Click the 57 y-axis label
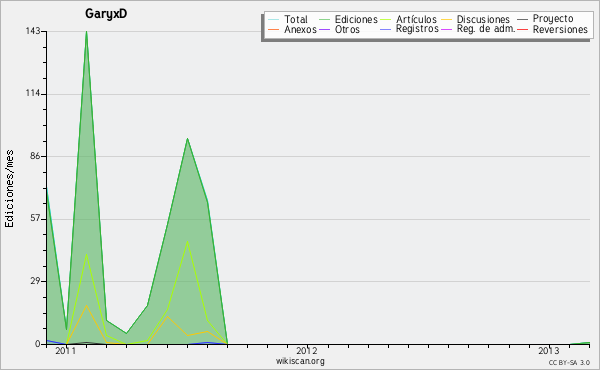The width and height of the screenshot is (600, 370). click(35, 218)
